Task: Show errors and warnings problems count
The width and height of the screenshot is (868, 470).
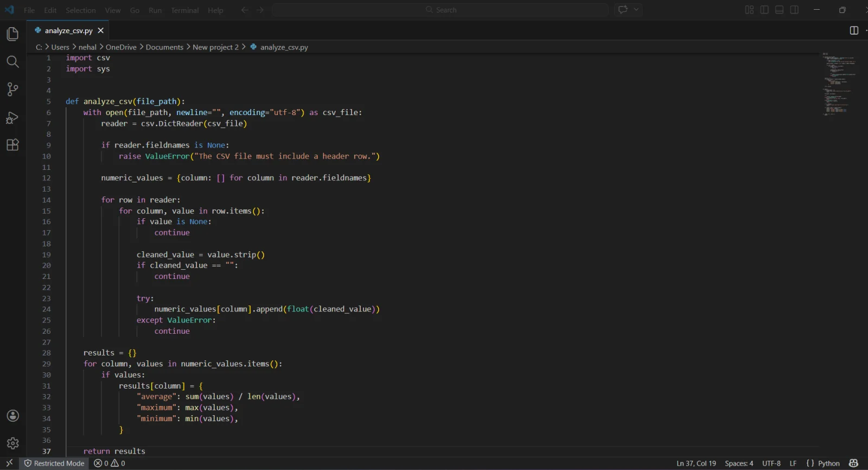Action: click(x=110, y=463)
